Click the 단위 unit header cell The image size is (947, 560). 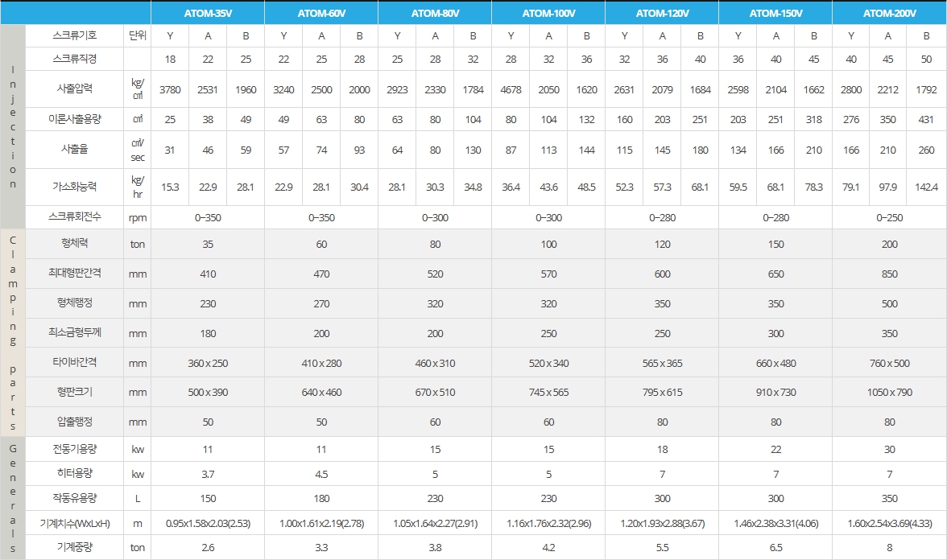tap(138, 35)
